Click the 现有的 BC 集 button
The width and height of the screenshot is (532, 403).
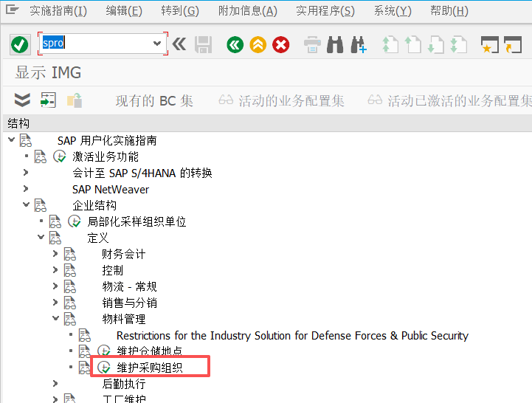pos(154,101)
